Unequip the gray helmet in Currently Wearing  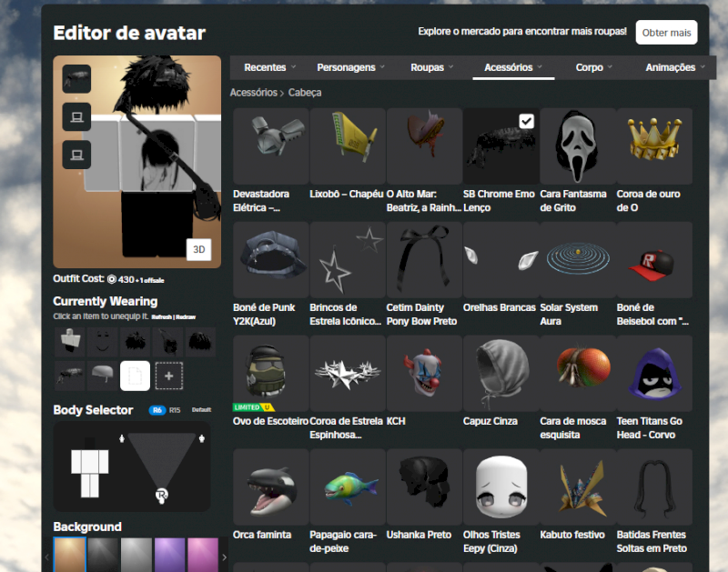[103, 376]
